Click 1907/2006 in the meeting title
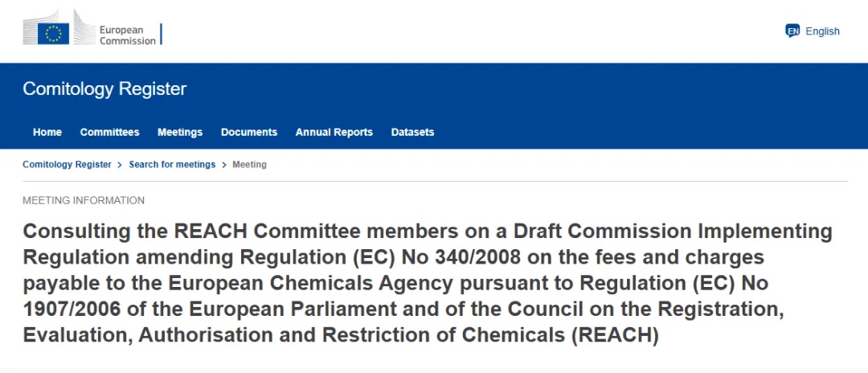 pyautogui.click(x=72, y=309)
